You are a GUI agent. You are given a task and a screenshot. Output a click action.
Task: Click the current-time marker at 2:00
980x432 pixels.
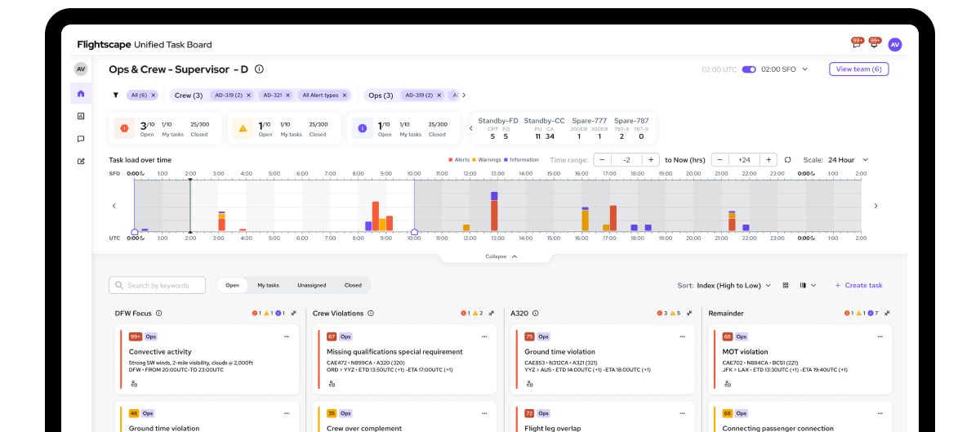[x=190, y=206]
